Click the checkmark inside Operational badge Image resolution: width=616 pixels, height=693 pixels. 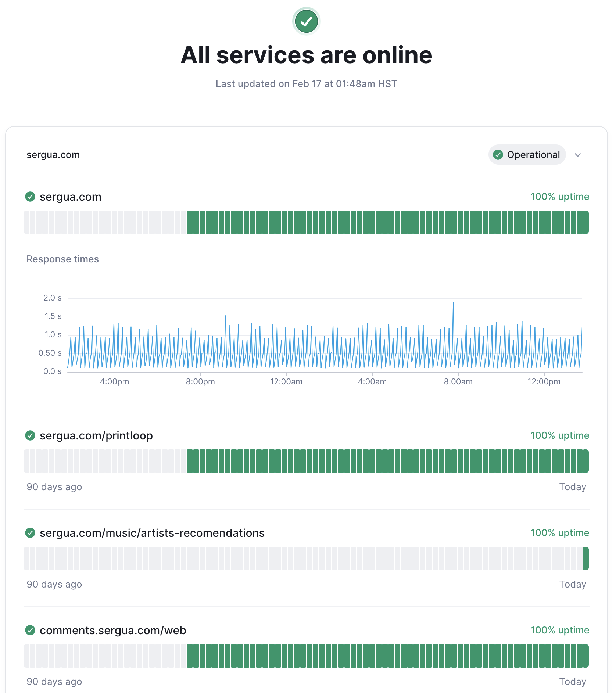[498, 155]
